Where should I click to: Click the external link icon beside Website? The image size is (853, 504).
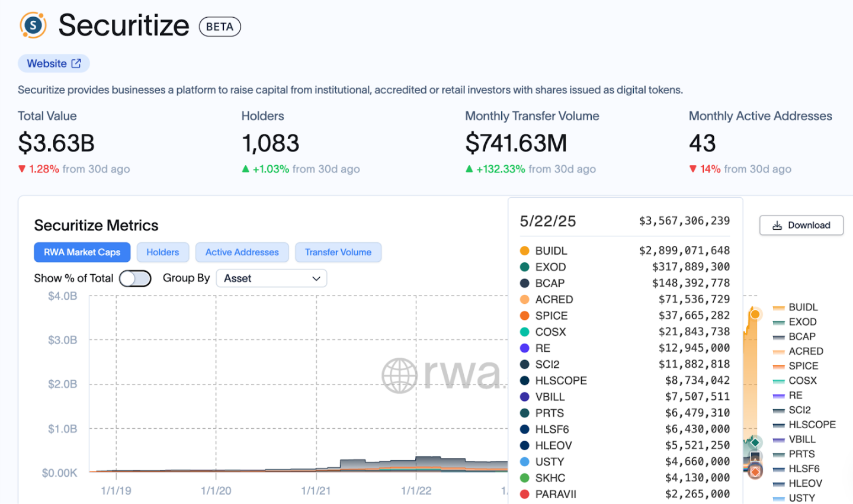pyautogui.click(x=76, y=63)
